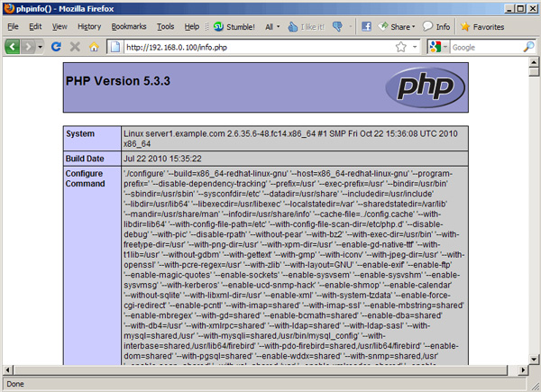Open Favorites with the star button
Image resolution: width=541 pixels, height=392 pixels.
point(482,26)
